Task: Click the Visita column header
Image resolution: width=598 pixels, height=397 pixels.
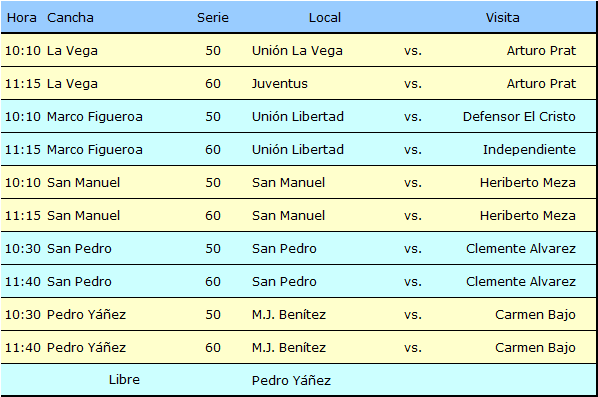Action: coord(502,18)
